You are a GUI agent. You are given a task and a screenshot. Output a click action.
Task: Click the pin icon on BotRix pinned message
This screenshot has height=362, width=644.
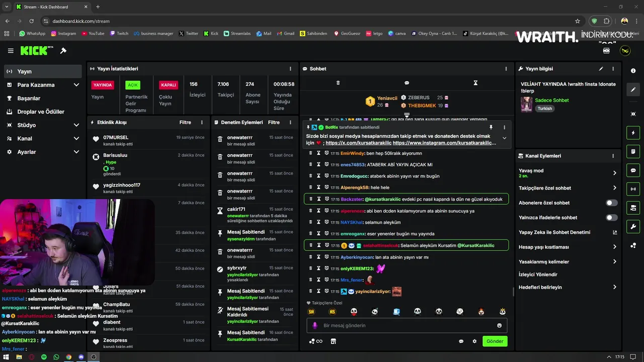click(x=491, y=127)
